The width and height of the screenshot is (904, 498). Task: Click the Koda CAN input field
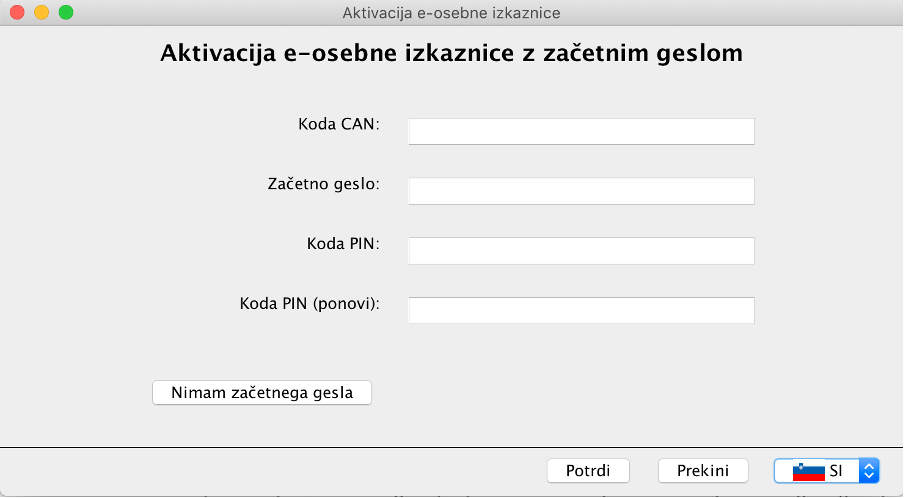(x=581, y=131)
